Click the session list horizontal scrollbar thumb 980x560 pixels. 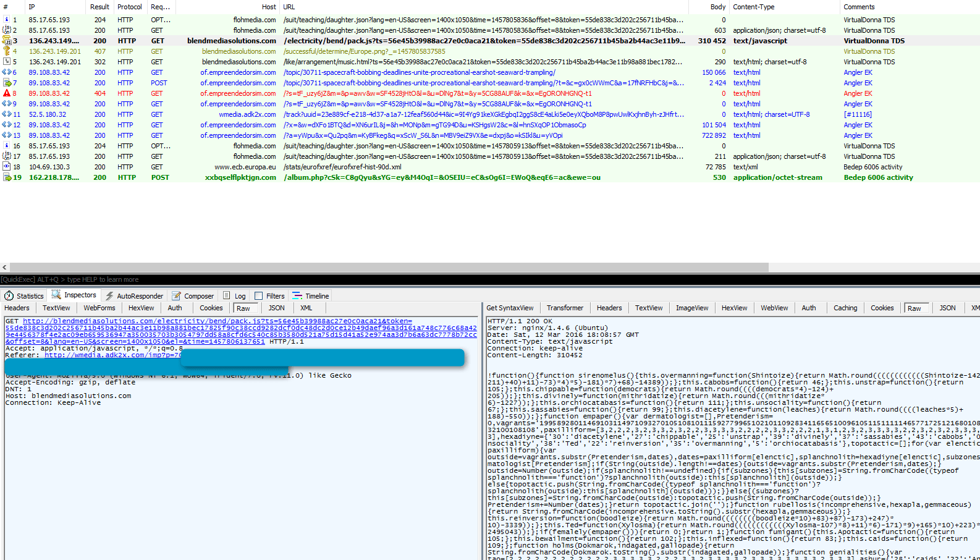click(389, 268)
